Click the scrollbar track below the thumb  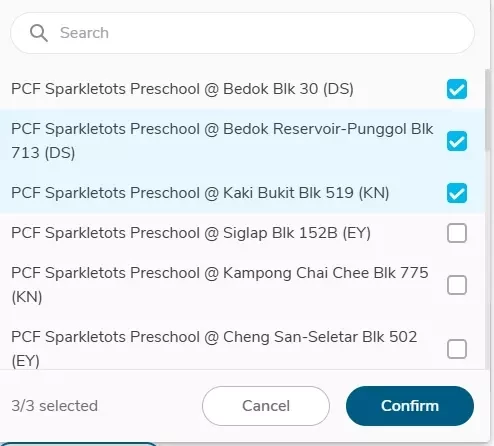click(488, 260)
